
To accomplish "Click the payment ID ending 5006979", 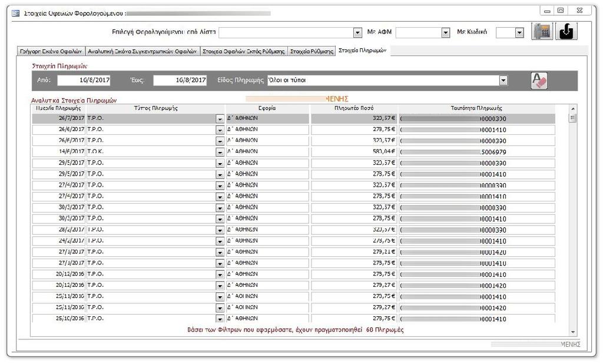I will (477, 153).
